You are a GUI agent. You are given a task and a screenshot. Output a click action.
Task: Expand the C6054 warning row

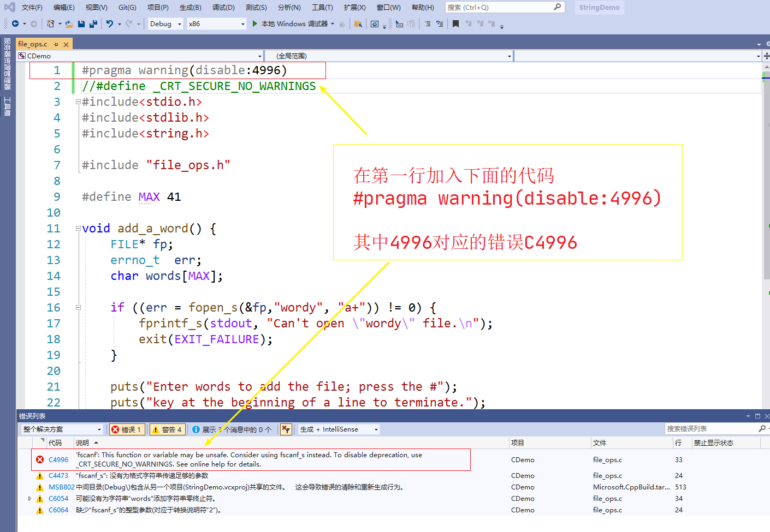tap(29, 499)
